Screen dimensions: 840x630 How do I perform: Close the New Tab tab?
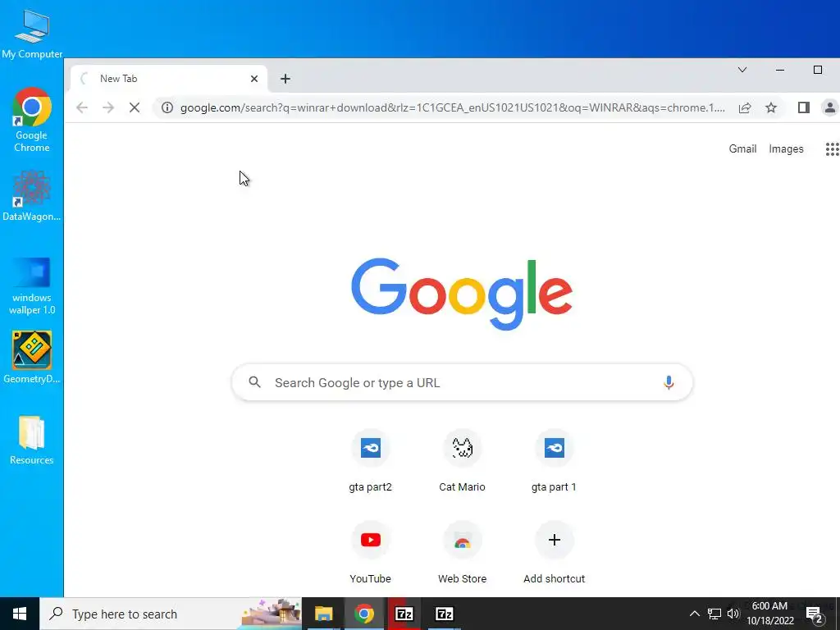(x=254, y=79)
